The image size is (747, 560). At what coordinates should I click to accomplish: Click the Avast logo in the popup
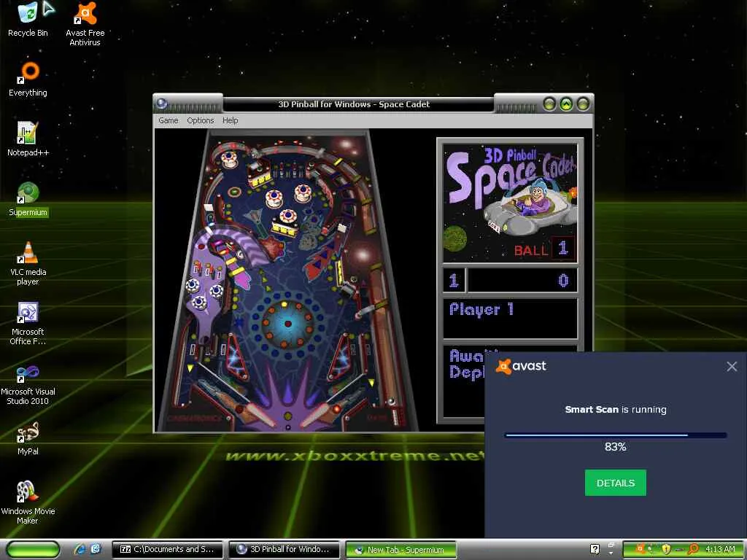pos(521,366)
